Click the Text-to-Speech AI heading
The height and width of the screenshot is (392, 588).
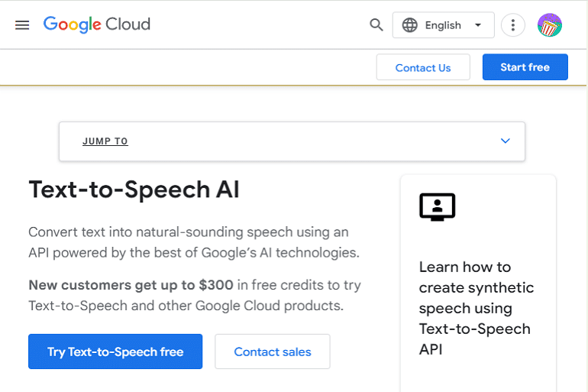click(x=134, y=190)
